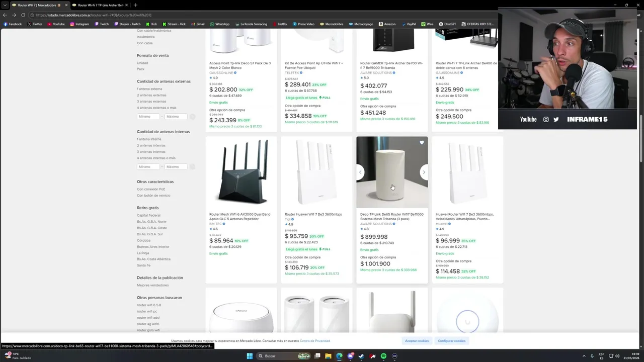Open the WhatsApp bookmark
The image size is (644, 362).
[219, 24]
